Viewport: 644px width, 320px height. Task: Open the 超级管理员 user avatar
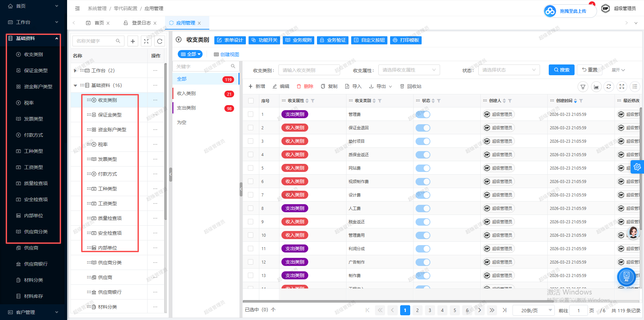(605, 8)
